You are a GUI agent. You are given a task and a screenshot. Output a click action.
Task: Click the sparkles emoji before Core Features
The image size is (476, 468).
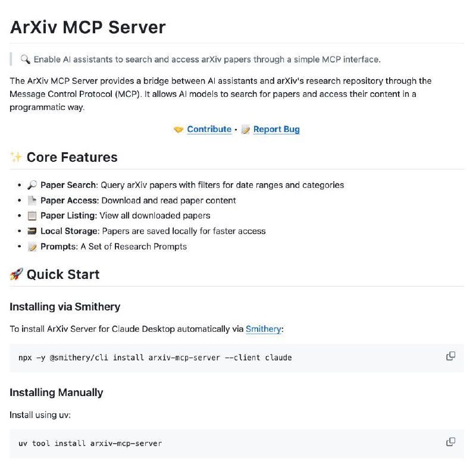click(x=16, y=157)
